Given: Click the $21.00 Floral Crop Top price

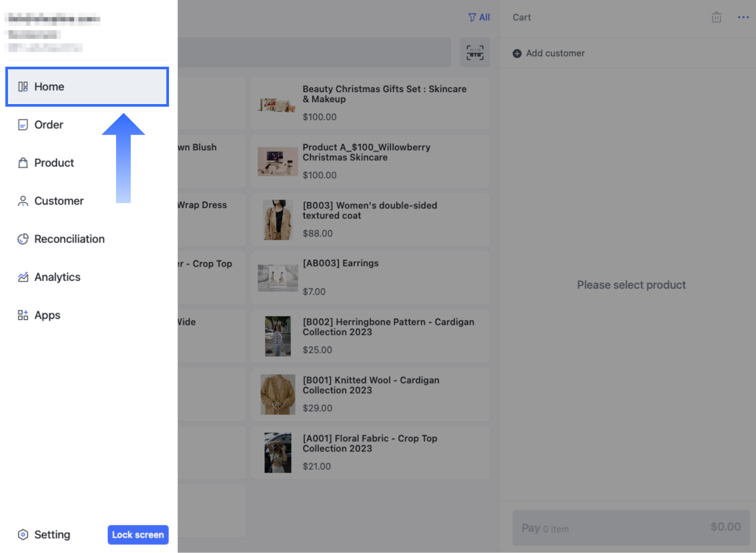Looking at the screenshot, I should tap(317, 466).
